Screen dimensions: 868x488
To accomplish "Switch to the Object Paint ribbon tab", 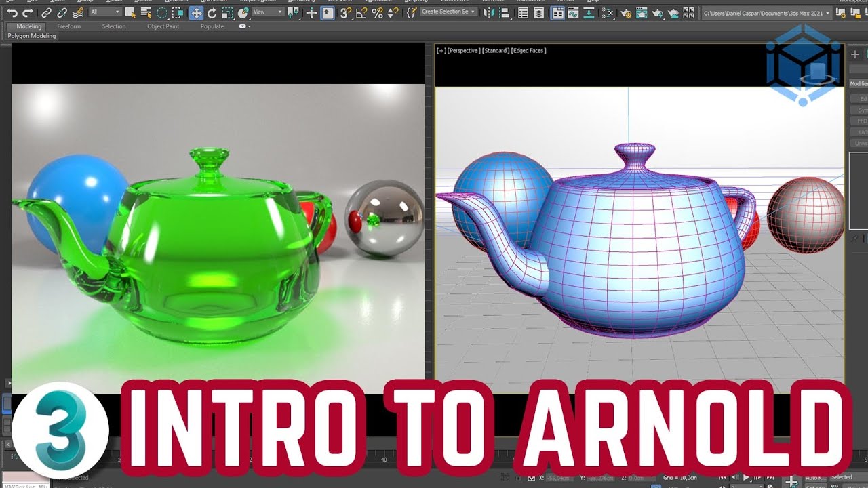I will [163, 26].
